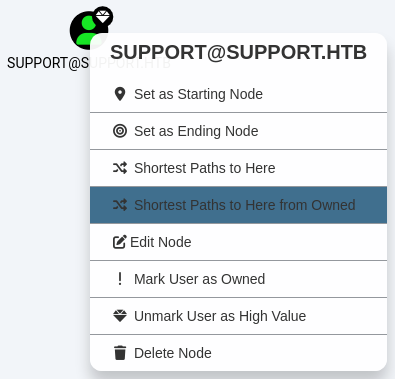Click the map pin icon for starting node
395x379 pixels.
pyautogui.click(x=120, y=94)
